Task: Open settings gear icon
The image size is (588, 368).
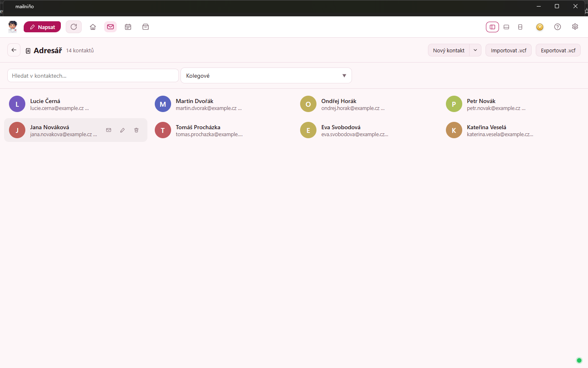Action: click(575, 27)
